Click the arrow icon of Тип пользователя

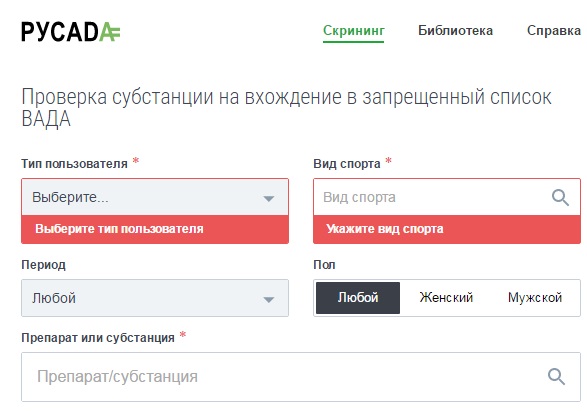(x=269, y=198)
